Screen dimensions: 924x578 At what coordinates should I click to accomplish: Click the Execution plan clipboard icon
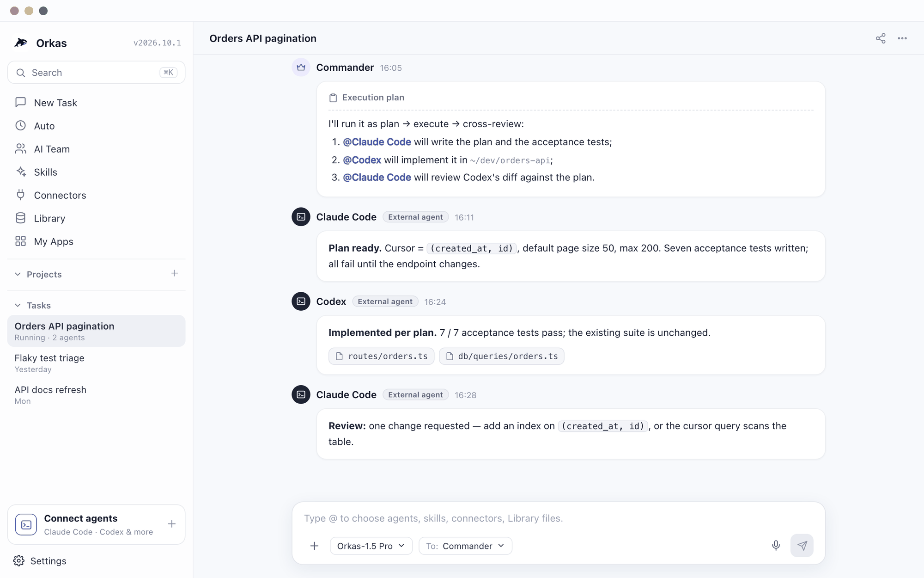(333, 98)
